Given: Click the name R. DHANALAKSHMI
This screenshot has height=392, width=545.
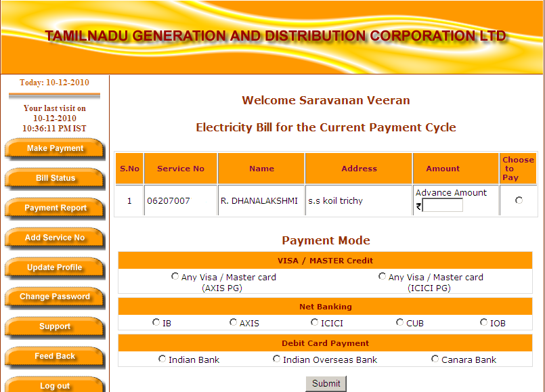Looking at the screenshot, I should point(259,201).
